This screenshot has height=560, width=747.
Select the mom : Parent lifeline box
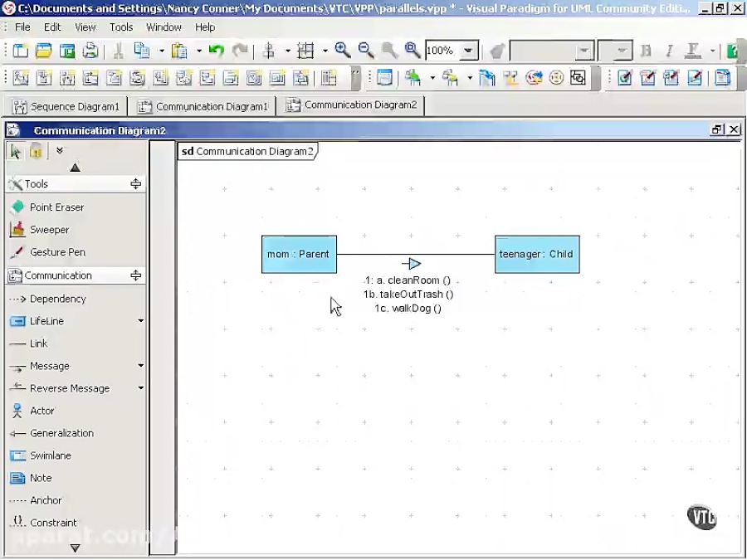[299, 255]
